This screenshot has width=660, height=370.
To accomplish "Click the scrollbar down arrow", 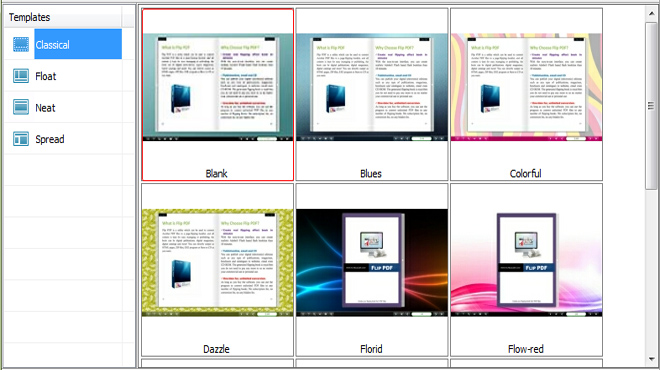I will (651, 359).
